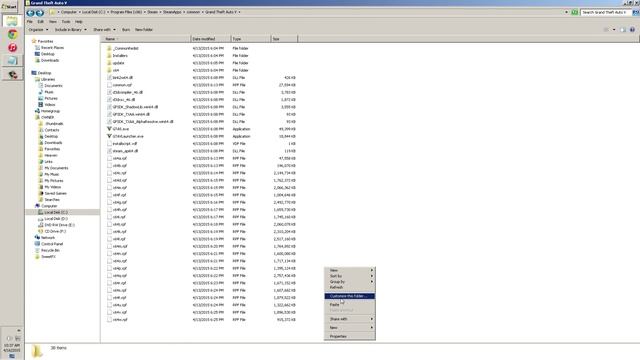The height and width of the screenshot is (360, 640).
Task: Open the File menu
Action: pyautogui.click(x=30, y=22)
